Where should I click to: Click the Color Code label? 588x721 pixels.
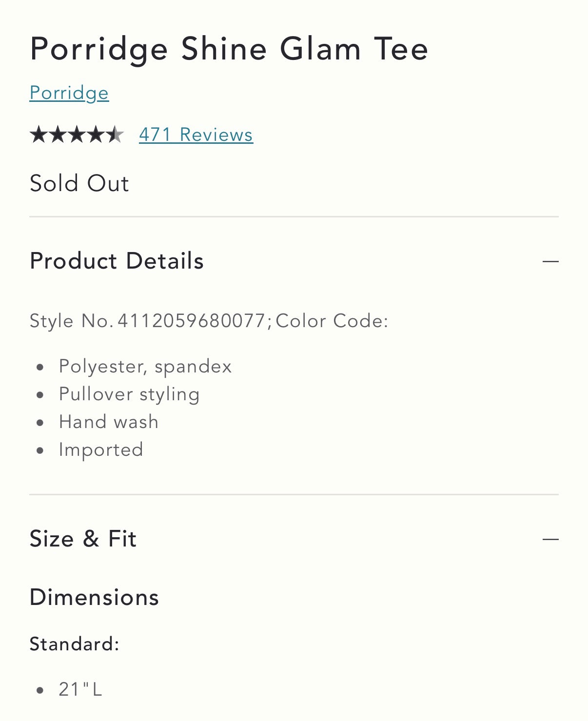tap(332, 321)
